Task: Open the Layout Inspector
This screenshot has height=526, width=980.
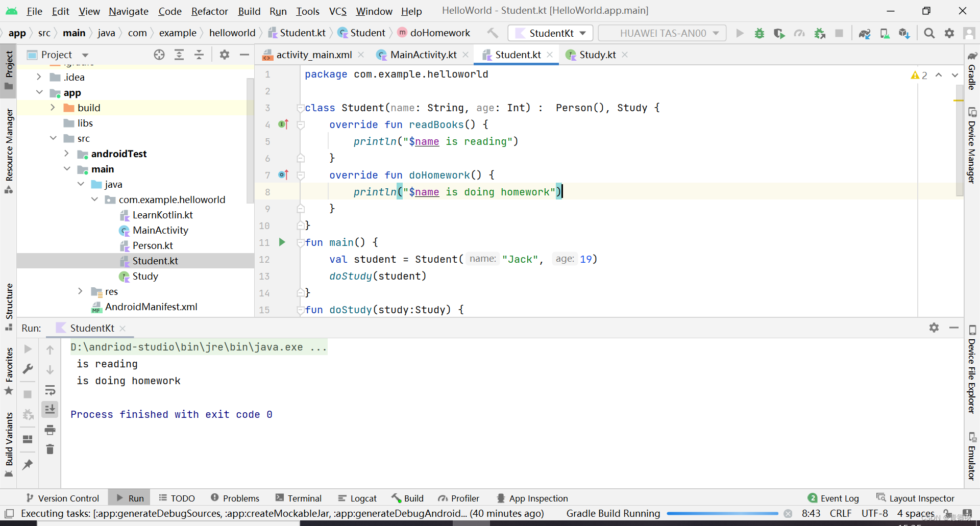Action: 915,498
